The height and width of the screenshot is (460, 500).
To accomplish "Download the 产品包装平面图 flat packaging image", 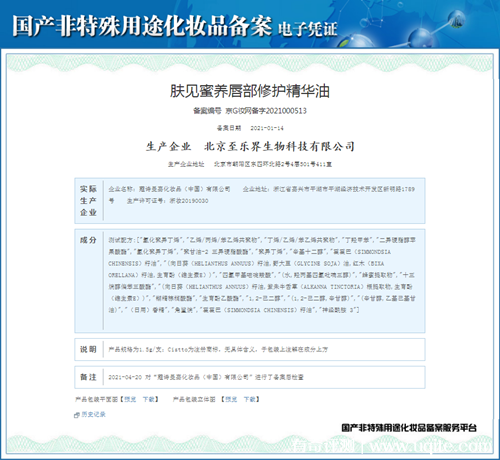I will pos(149,399).
